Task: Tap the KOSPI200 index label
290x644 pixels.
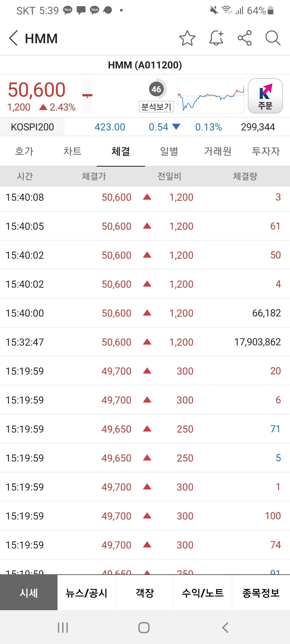Action: (32, 127)
